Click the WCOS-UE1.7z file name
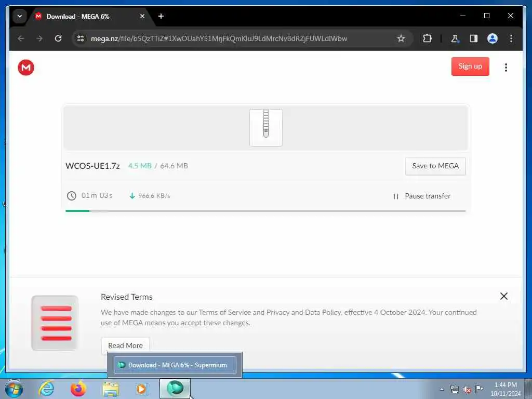This screenshot has height=399, width=532. [92, 166]
